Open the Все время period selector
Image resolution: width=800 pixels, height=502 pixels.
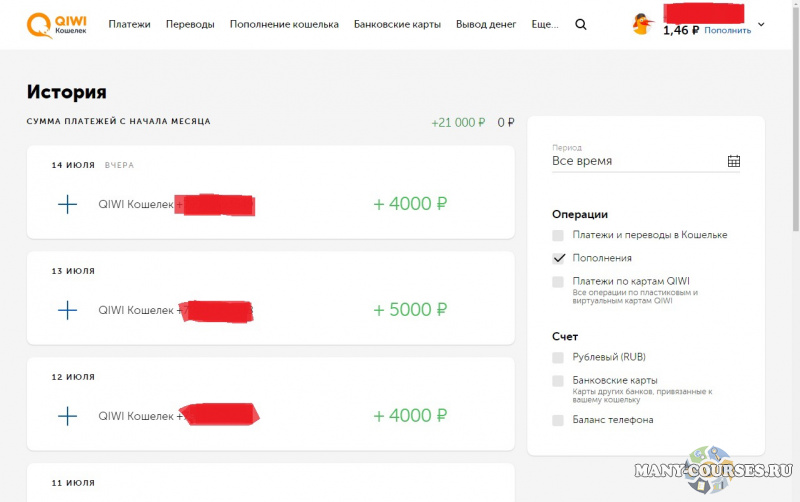640,161
